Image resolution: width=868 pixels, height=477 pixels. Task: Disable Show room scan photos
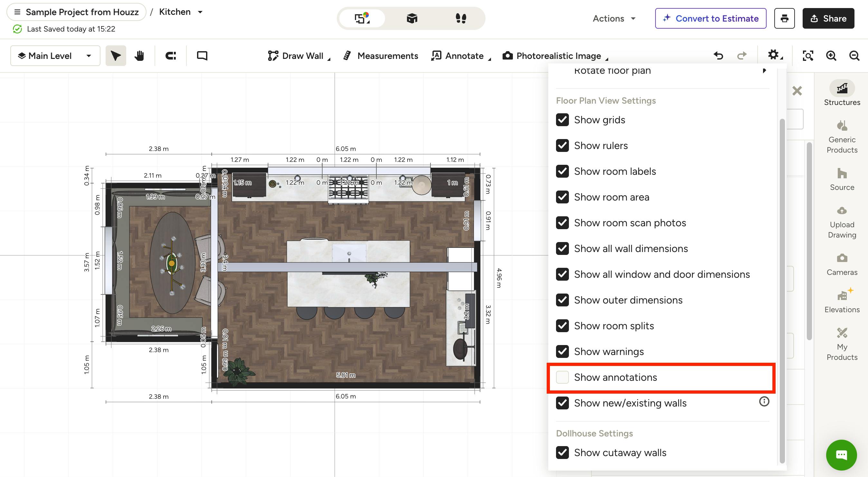(x=562, y=223)
